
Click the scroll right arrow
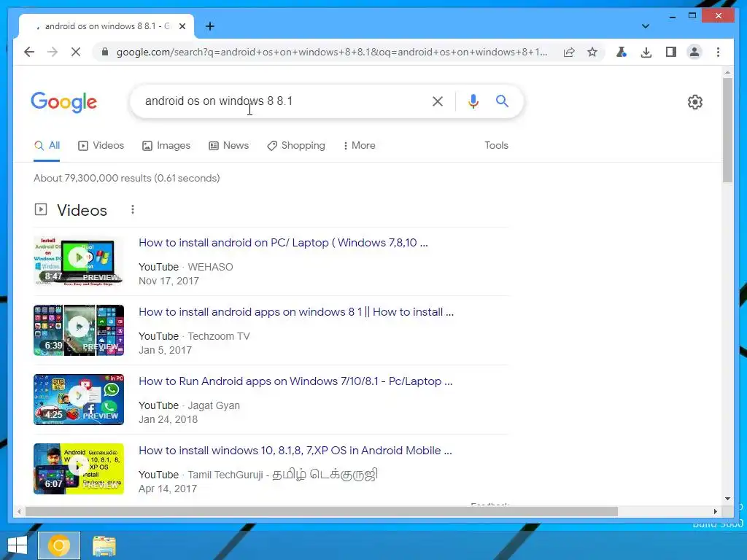tap(715, 511)
